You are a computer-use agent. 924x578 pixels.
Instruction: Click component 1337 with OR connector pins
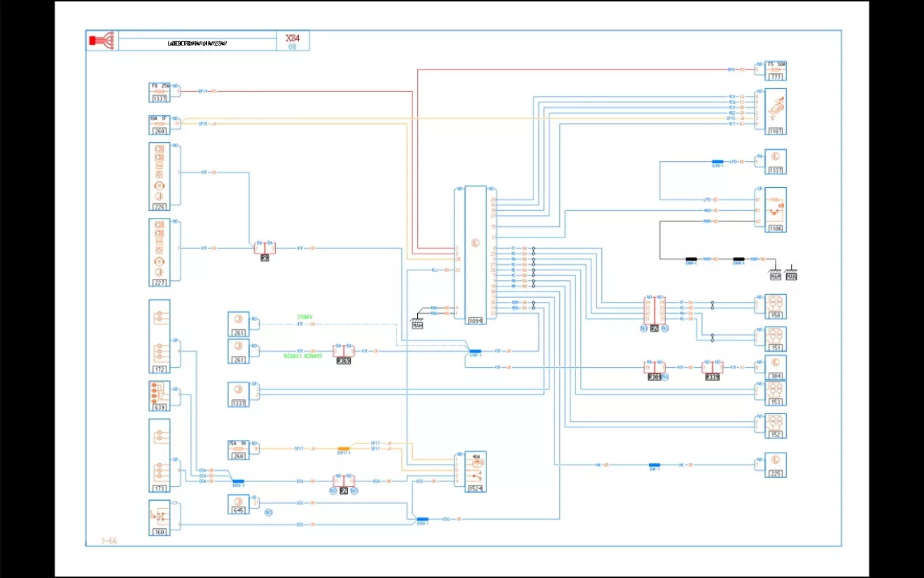tap(239, 394)
